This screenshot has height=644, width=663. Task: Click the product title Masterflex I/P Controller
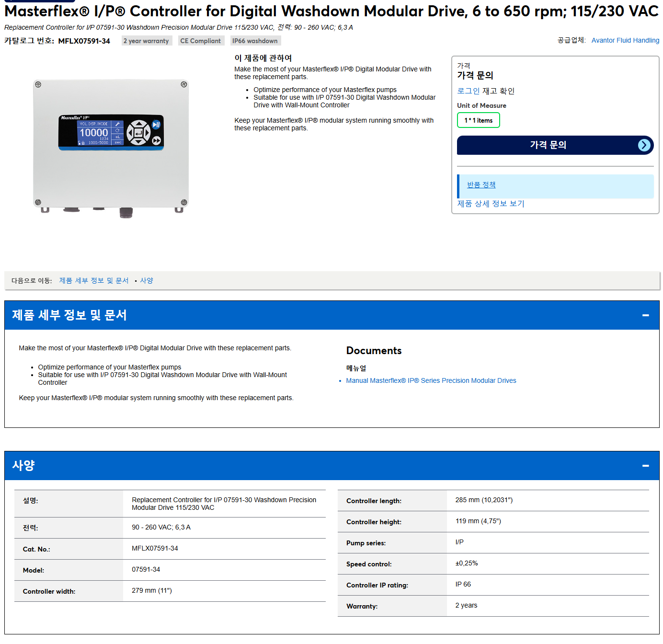(331, 11)
